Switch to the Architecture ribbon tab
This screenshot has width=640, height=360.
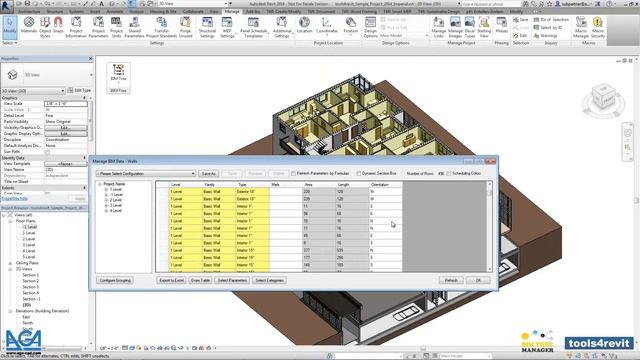(29, 11)
